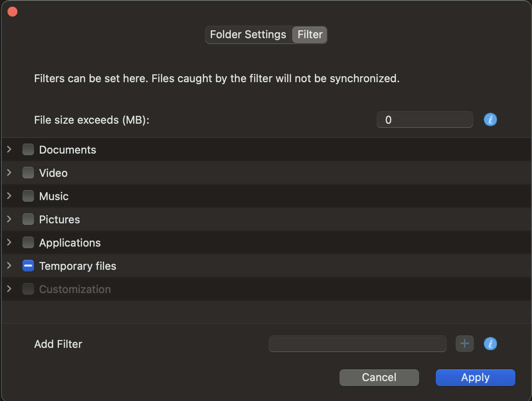Click the info icon beside file size field
The width and height of the screenshot is (532, 401).
(490, 120)
